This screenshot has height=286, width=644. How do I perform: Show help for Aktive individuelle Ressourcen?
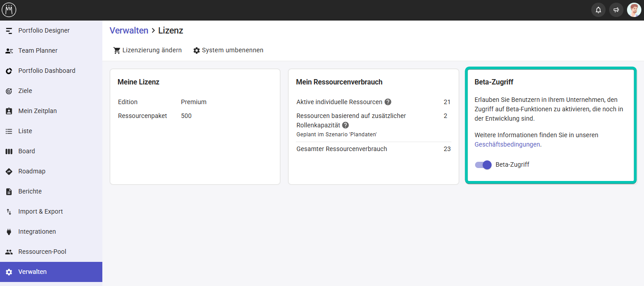pos(387,102)
